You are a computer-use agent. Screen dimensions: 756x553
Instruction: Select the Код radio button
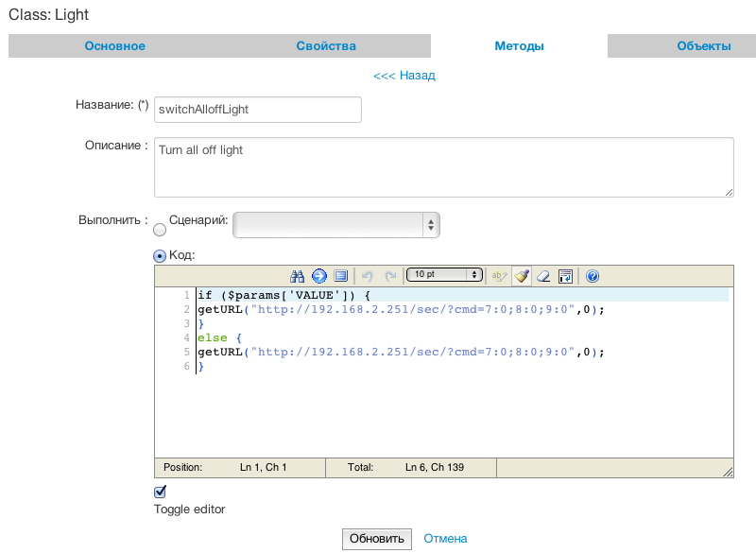[x=160, y=255]
